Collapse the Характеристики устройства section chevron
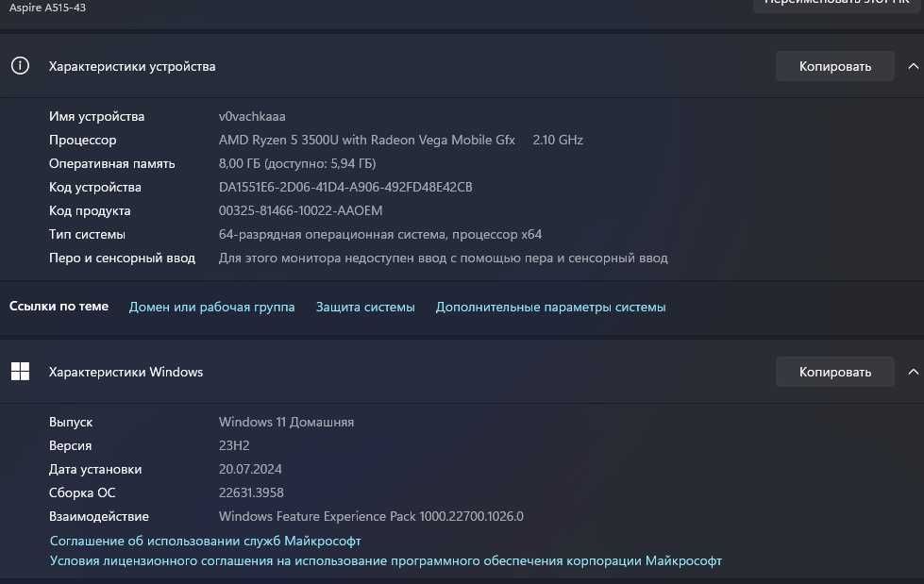The height and width of the screenshot is (584, 924). pyautogui.click(x=913, y=66)
